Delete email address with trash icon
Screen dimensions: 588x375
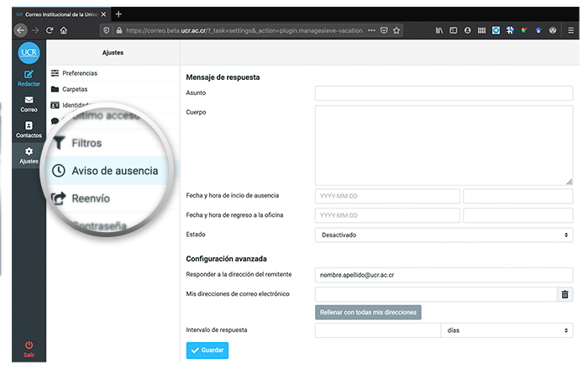click(x=564, y=294)
